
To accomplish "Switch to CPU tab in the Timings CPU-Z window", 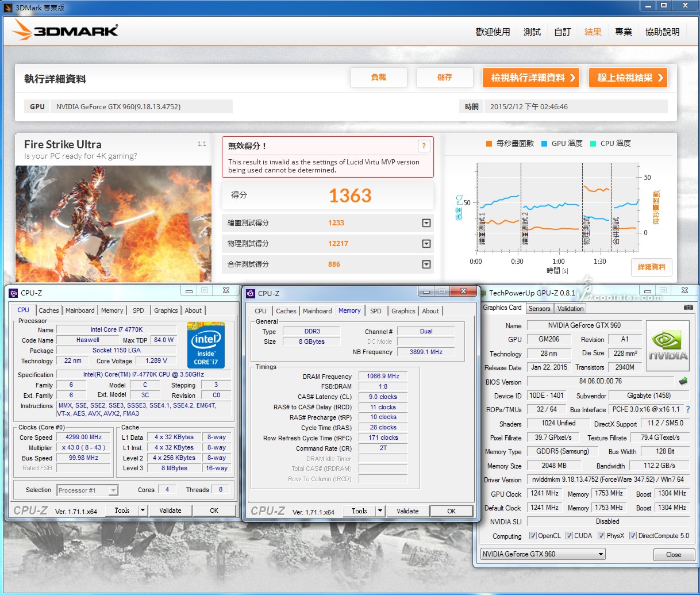I will click(x=261, y=311).
